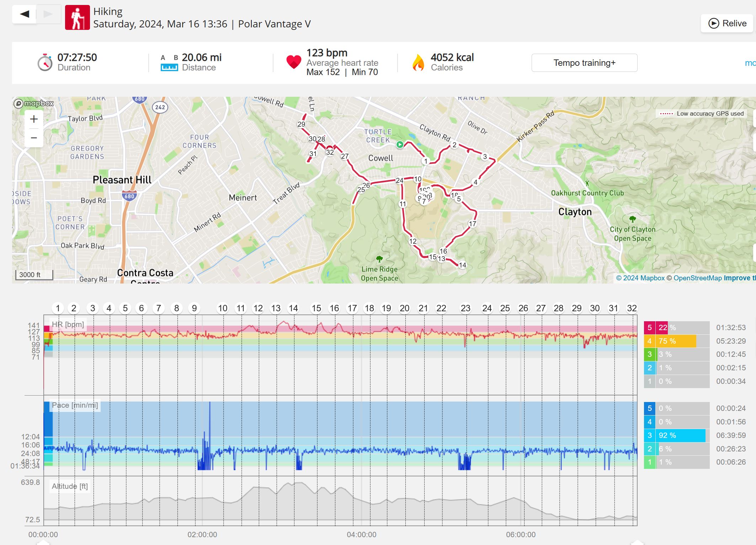Click the green route start marker
The image size is (756, 545).
pos(400,144)
